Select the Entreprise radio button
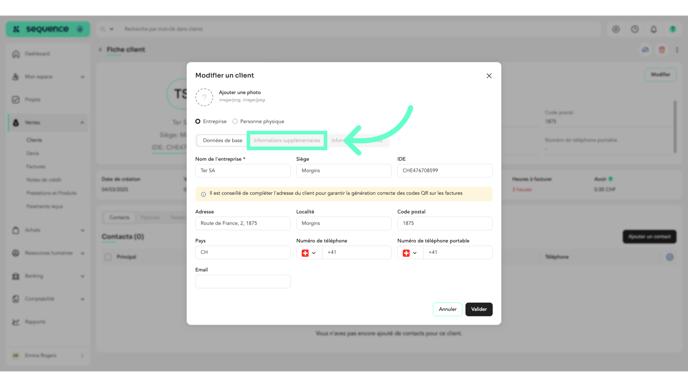The width and height of the screenshot is (688, 387). (198, 122)
